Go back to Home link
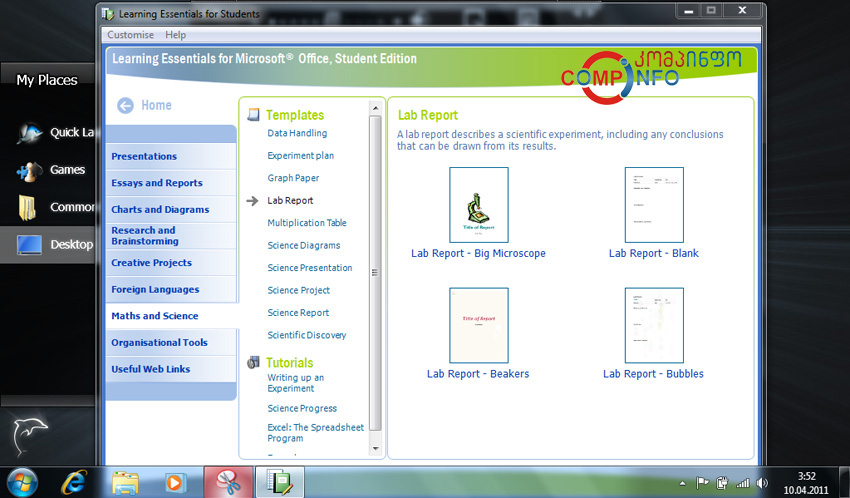 (156, 105)
